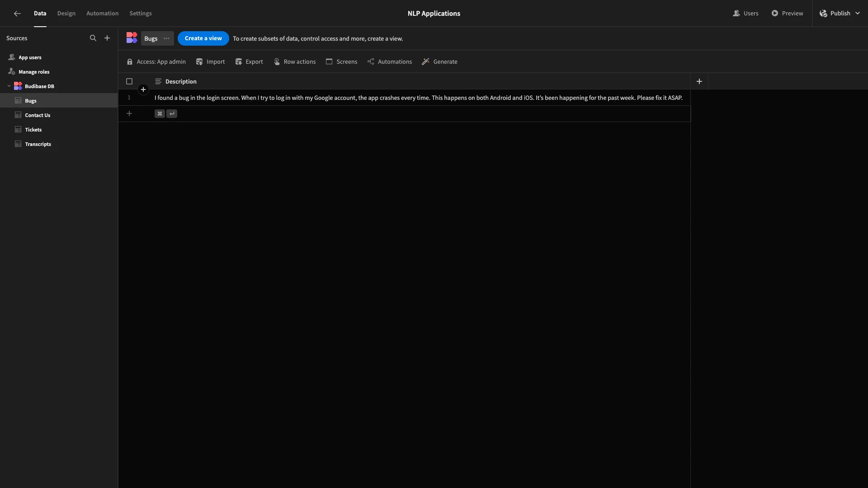868x488 pixels.
Task: Open Row actions menu
Action: (295, 61)
